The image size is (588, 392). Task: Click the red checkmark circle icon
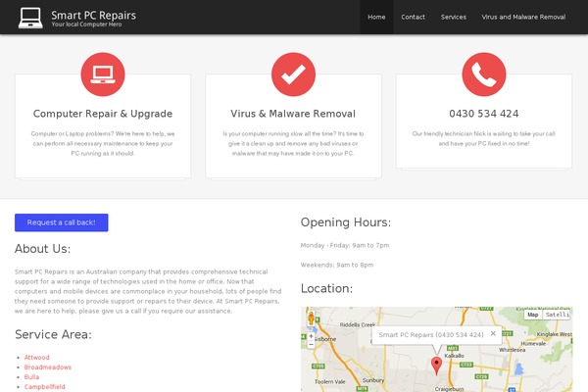pyautogui.click(x=293, y=74)
